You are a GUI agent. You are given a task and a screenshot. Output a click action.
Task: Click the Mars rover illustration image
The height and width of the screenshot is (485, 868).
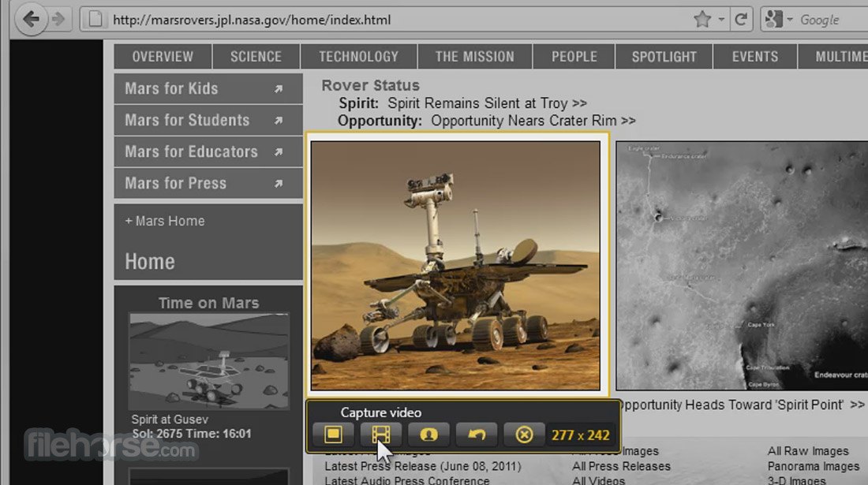(x=455, y=266)
